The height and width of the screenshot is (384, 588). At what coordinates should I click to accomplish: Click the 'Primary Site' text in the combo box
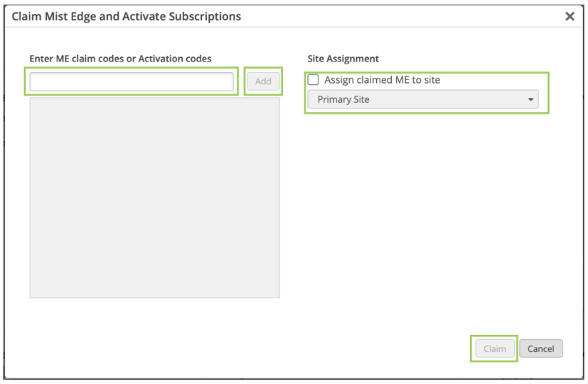[343, 99]
